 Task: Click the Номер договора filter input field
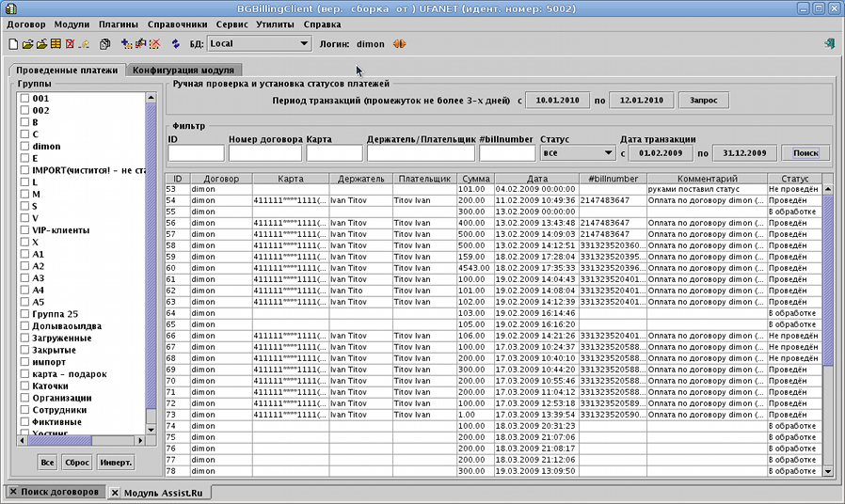coord(264,152)
